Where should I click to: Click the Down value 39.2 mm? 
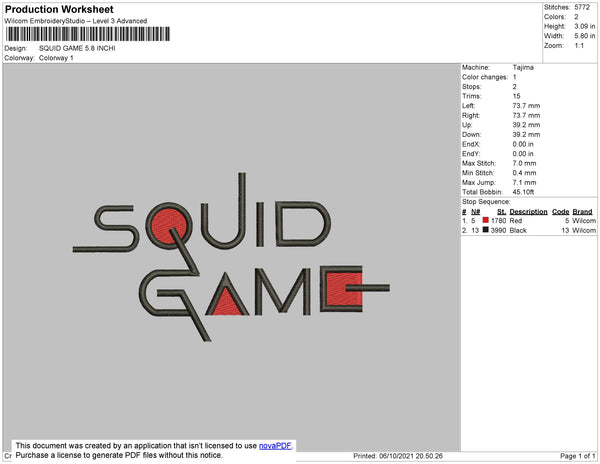[x=526, y=134]
